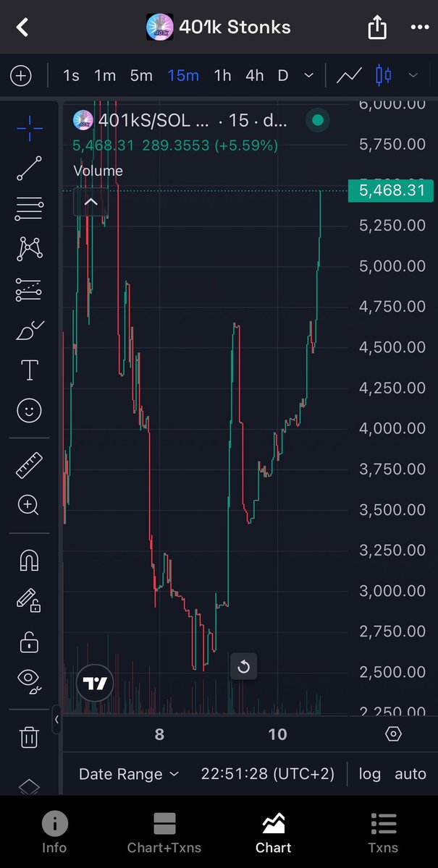Viewport: 438px width, 868px height.
Task: Select the D daily timeframe
Action: click(x=283, y=75)
